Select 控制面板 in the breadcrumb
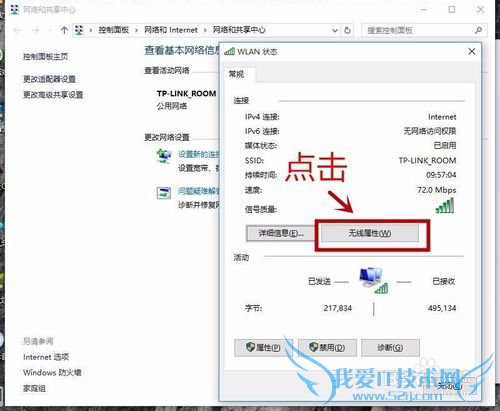 113,30
